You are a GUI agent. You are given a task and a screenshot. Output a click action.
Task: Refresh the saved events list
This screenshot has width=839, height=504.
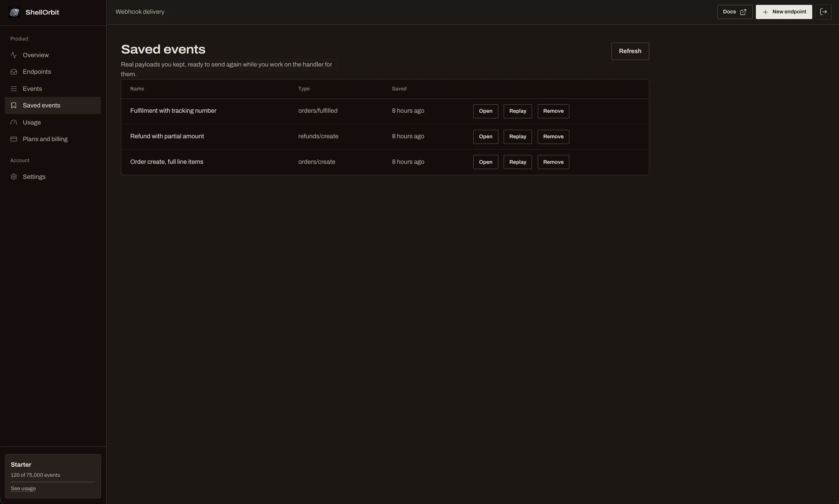(x=630, y=51)
